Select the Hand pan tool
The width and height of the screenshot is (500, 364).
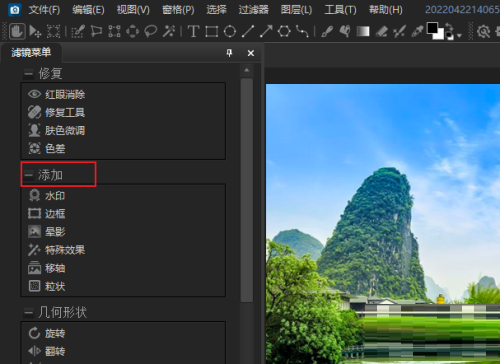17,31
